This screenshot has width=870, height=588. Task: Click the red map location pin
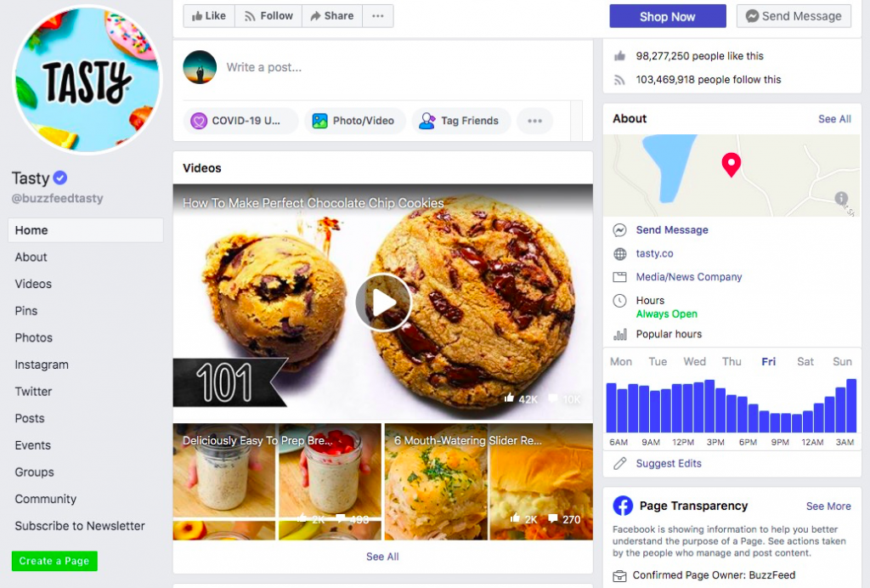click(731, 164)
